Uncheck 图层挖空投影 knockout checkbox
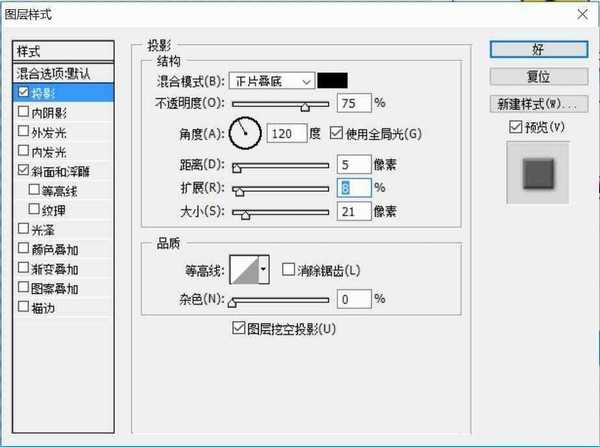 coord(237,328)
